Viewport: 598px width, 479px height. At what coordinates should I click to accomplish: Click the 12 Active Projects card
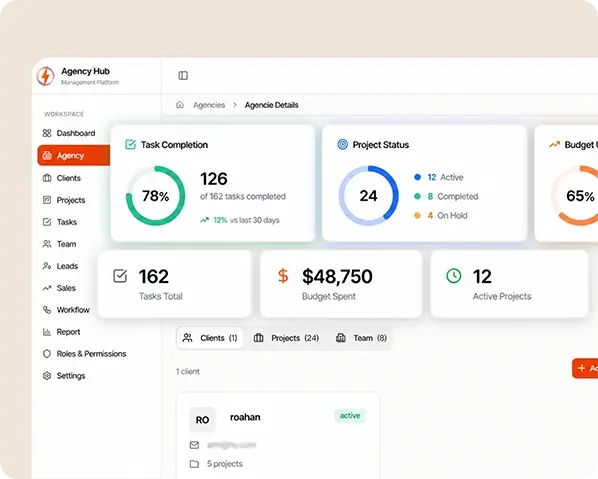tap(510, 284)
